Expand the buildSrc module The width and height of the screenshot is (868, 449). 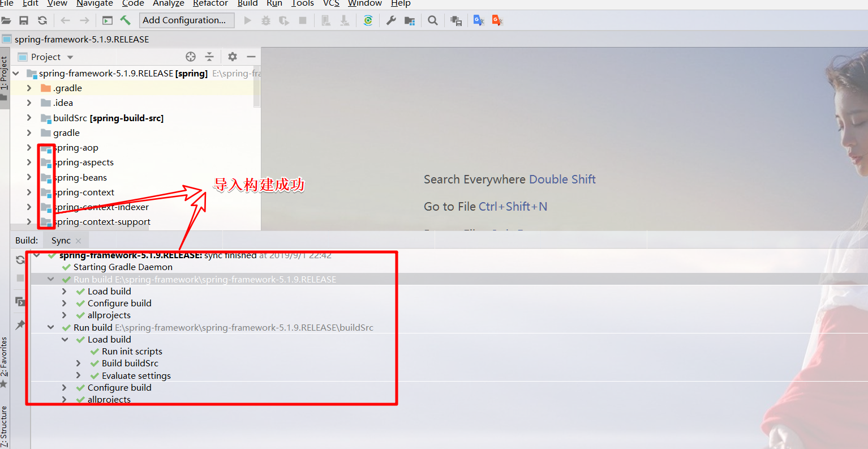(x=29, y=118)
